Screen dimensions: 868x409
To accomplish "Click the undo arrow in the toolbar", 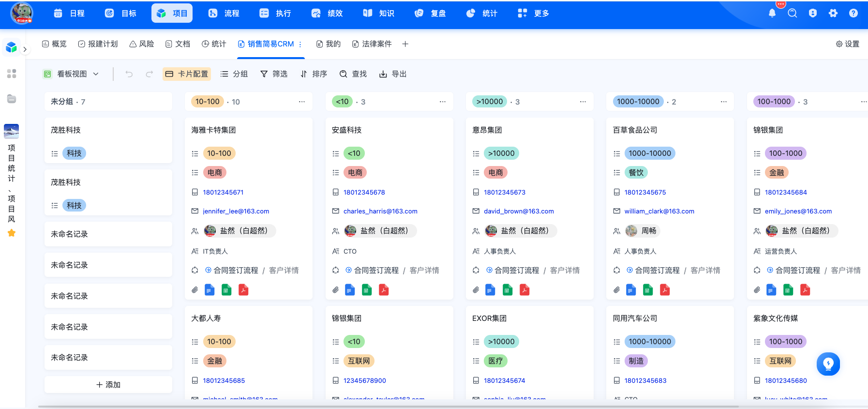I will tap(129, 74).
